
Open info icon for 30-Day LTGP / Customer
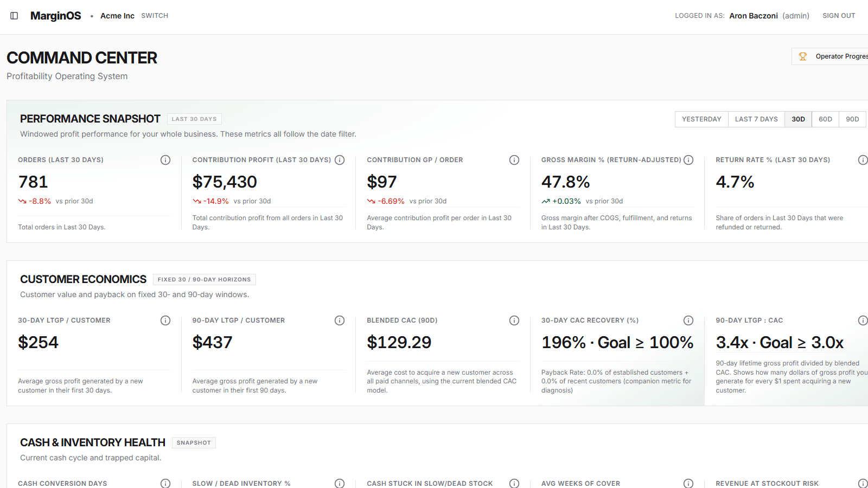(x=165, y=320)
